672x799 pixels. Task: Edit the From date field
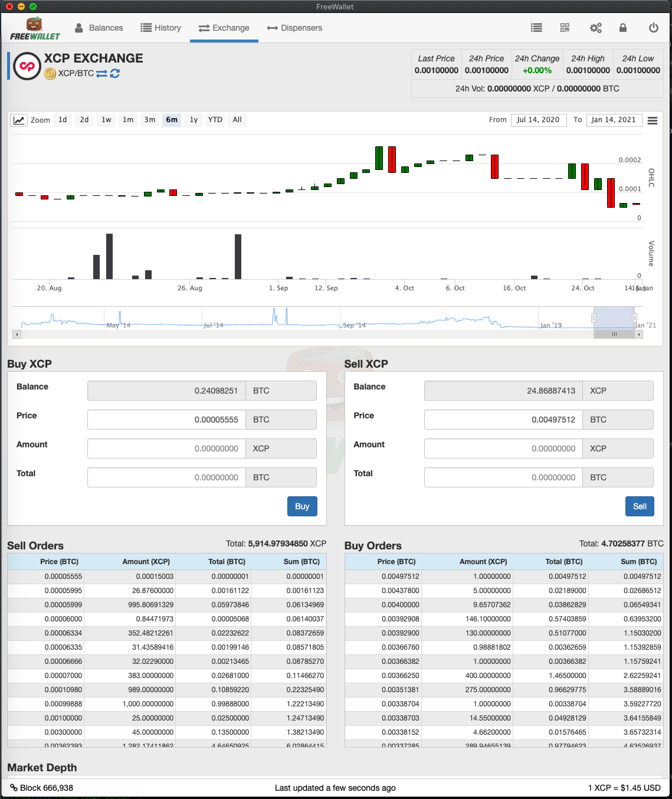coord(539,120)
